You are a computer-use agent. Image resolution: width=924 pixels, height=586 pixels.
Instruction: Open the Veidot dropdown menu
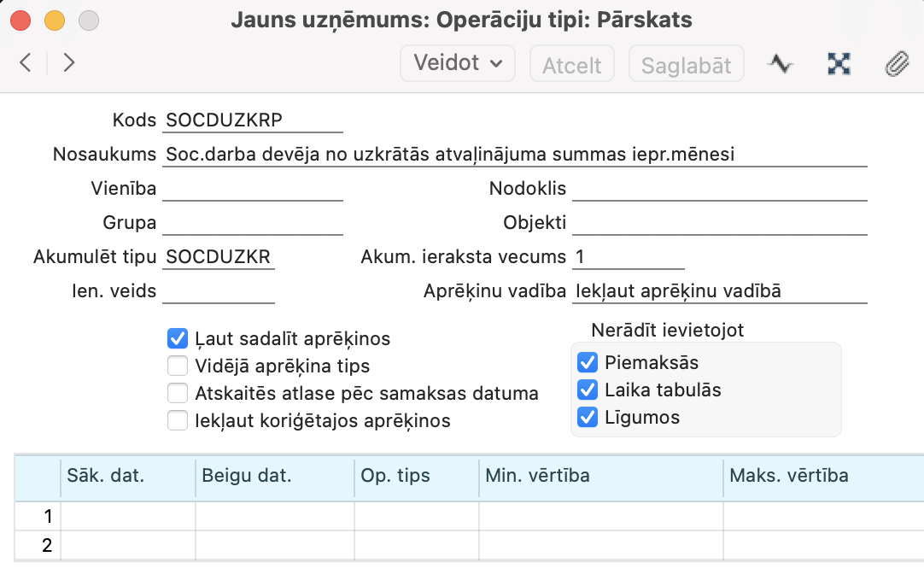457,64
